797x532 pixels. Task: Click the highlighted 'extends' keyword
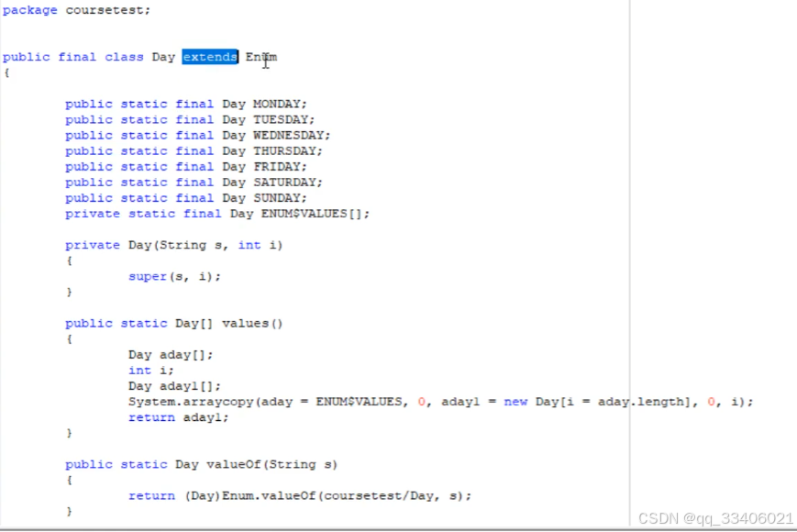210,57
